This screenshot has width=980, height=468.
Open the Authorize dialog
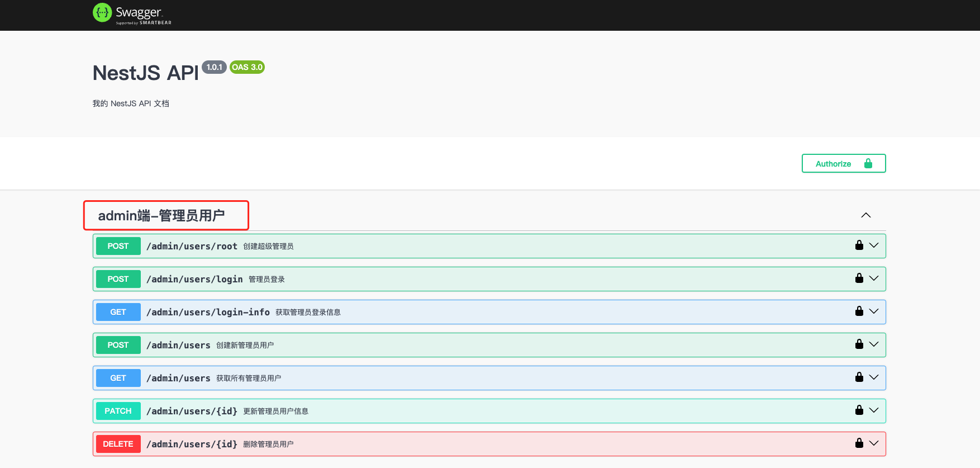coord(843,163)
